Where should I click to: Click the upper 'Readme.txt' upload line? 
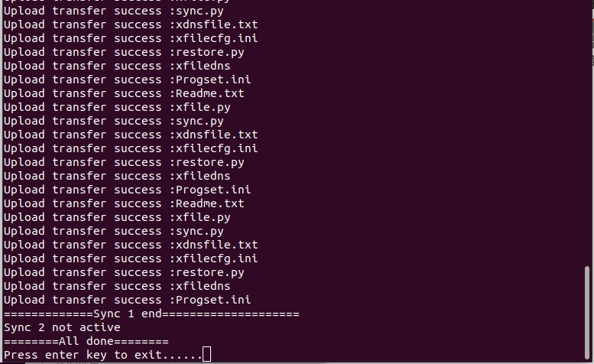(x=124, y=93)
